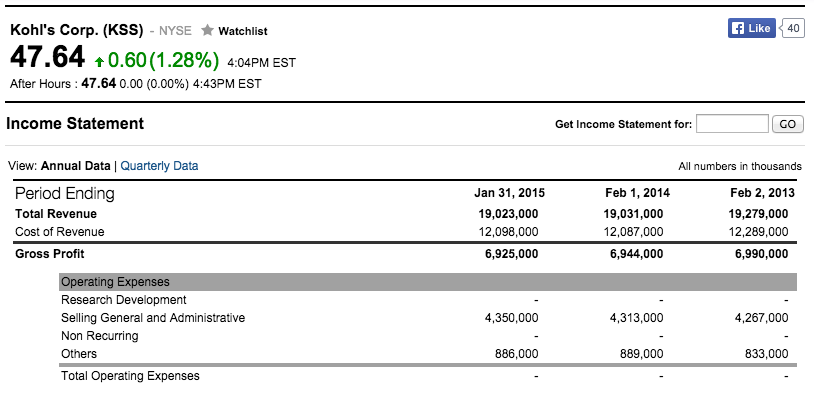Click the Gross Profit row label
814x393 pixels.
point(50,254)
